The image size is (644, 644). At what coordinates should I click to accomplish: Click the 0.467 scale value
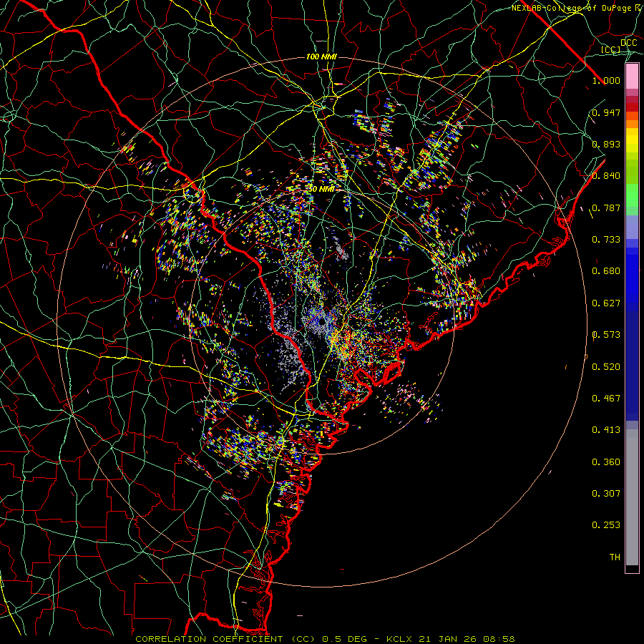pyautogui.click(x=606, y=399)
